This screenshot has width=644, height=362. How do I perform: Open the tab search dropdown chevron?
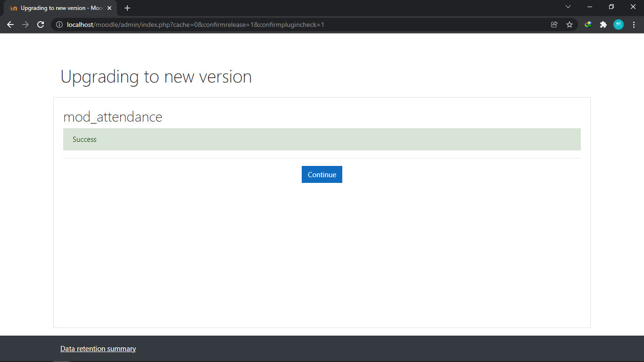pyautogui.click(x=568, y=7)
